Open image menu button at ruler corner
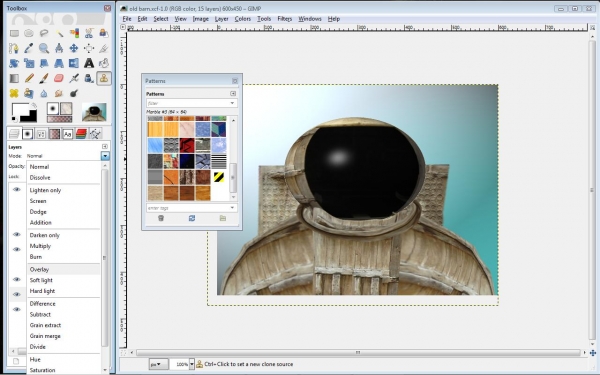Screen dimensions: 600x375 (123, 27)
